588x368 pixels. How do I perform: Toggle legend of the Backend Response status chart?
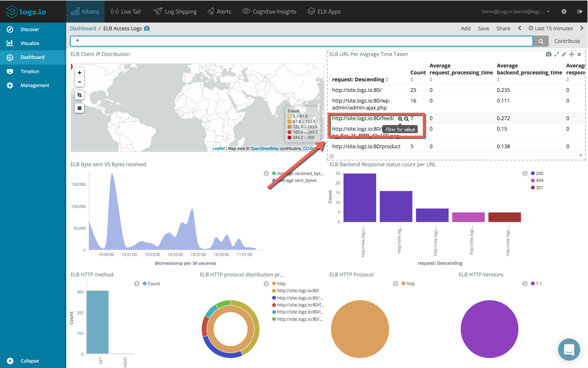pos(525,174)
